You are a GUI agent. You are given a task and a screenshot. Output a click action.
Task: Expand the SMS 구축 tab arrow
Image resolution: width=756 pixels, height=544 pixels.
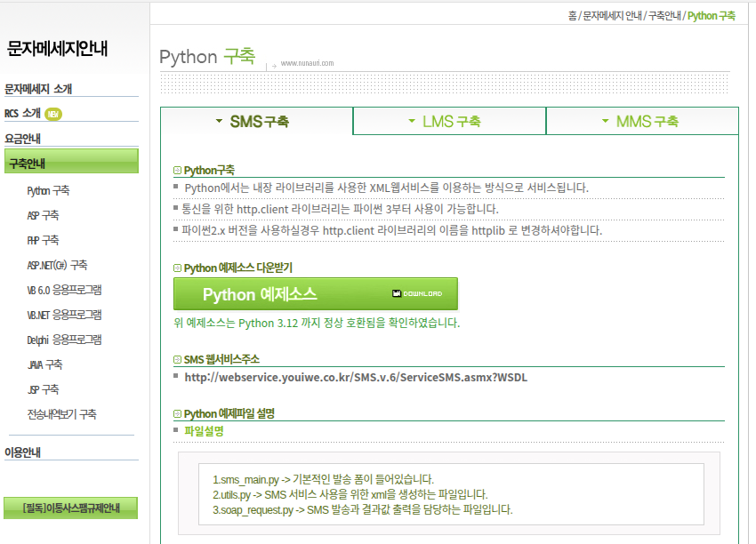click(x=219, y=121)
